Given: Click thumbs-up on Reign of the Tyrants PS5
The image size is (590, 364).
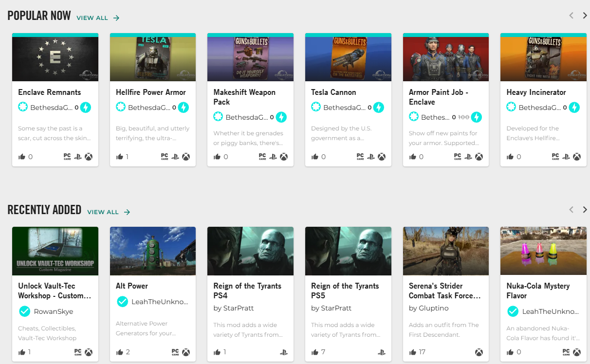Looking at the screenshot, I should (x=315, y=352).
